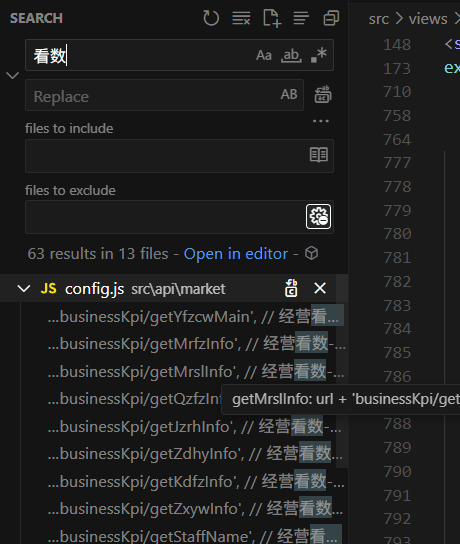This screenshot has height=544, width=460.
Task: Click breadcrumb src in editor
Action: click(378, 19)
